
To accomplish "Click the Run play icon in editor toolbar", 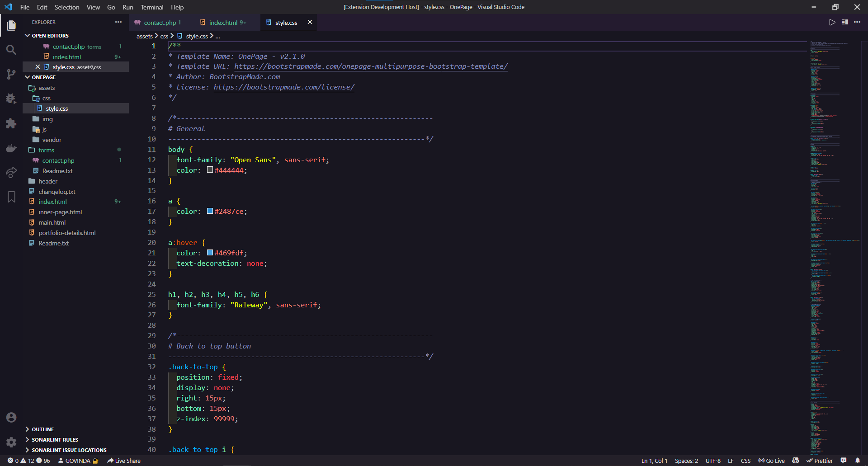I will coord(832,22).
